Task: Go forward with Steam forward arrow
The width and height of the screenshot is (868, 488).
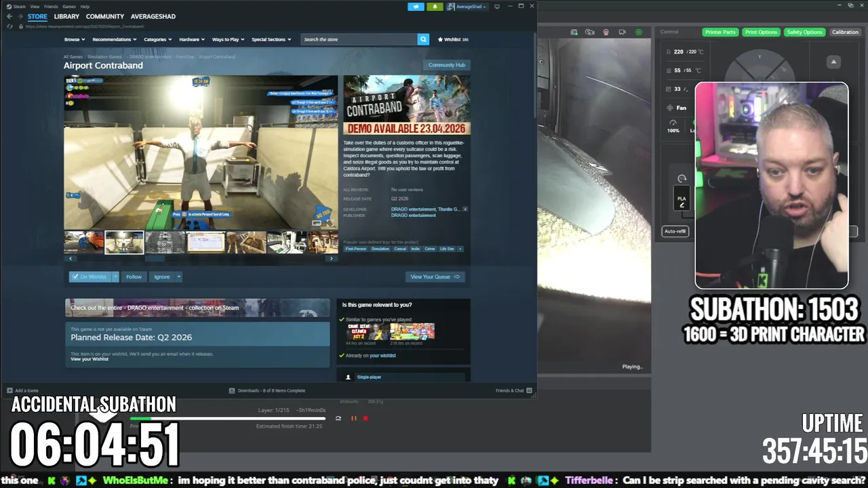Action: [x=19, y=16]
